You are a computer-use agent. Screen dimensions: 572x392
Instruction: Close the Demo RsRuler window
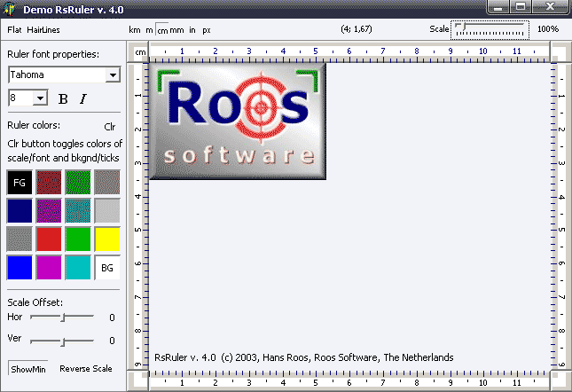click(x=551, y=7)
